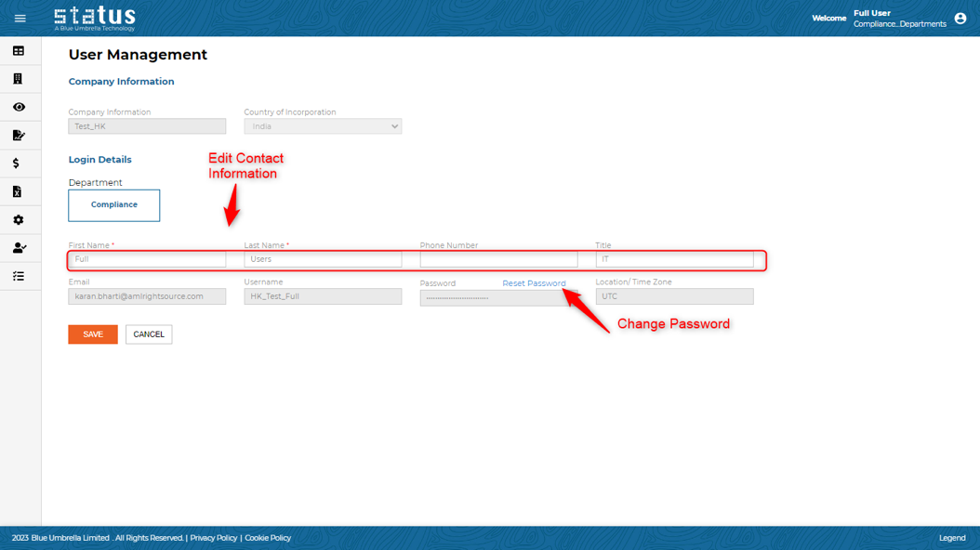Open the dashboard table icon in sidebar
This screenshot has height=550, width=980.
point(19,51)
